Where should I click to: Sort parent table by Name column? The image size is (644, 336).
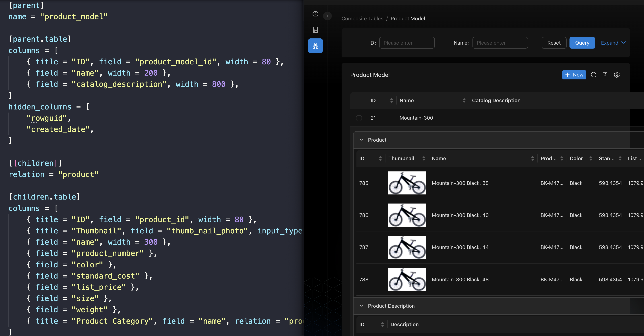click(x=464, y=100)
